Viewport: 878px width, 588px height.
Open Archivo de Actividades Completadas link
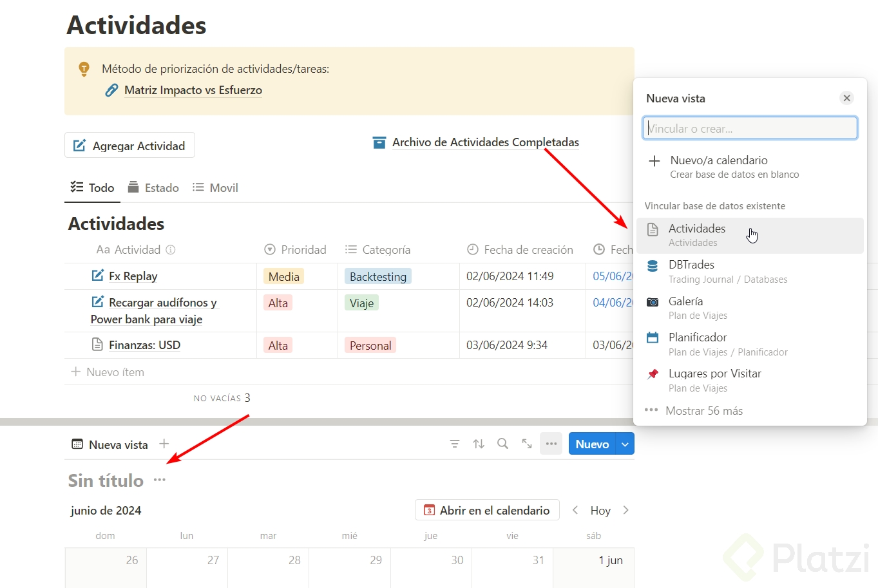(485, 142)
